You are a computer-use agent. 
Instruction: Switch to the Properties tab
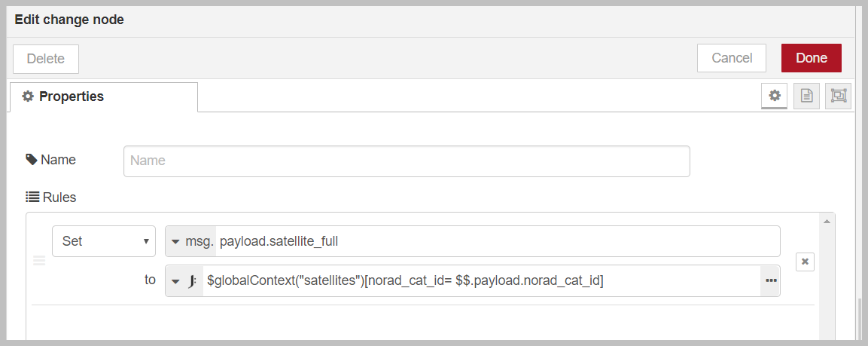104,96
